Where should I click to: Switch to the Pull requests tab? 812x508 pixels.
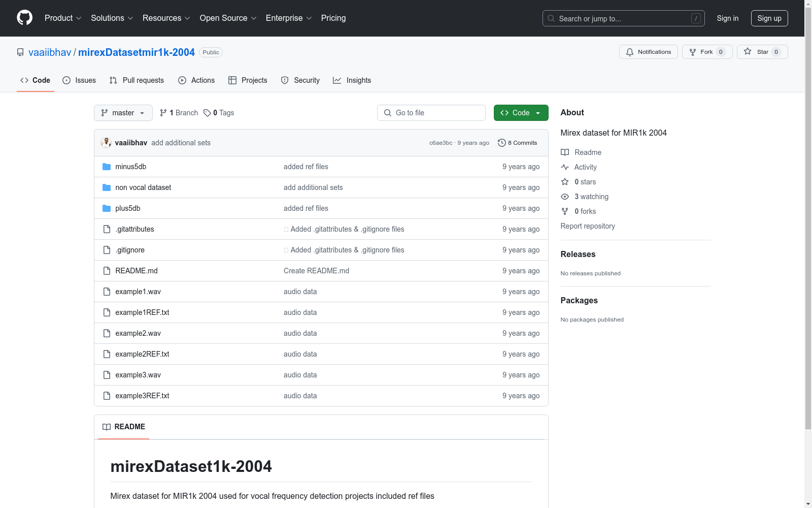click(137, 80)
